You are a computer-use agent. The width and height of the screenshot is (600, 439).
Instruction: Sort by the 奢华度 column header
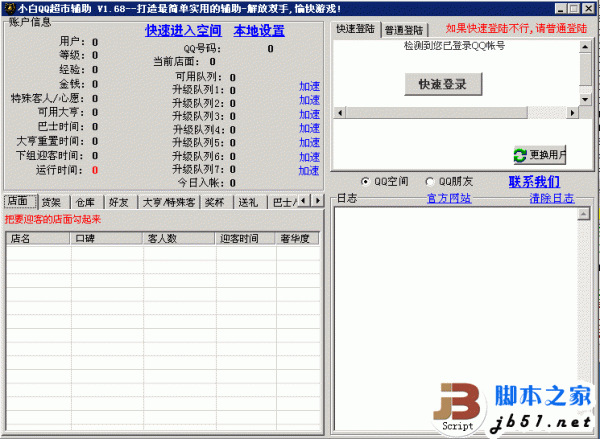point(297,238)
